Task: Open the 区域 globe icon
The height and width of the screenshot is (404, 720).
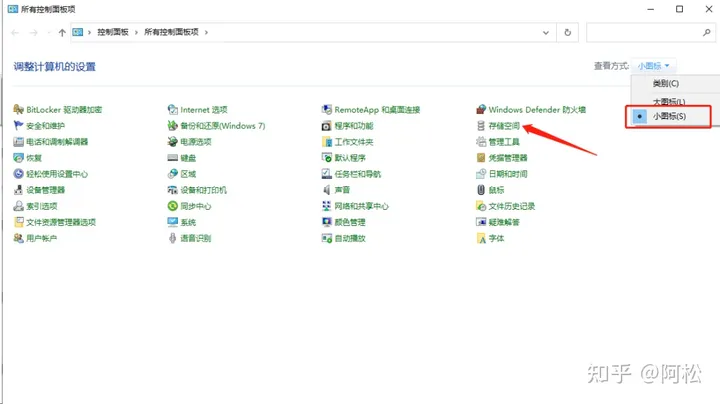Action: click(x=173, y=174)
